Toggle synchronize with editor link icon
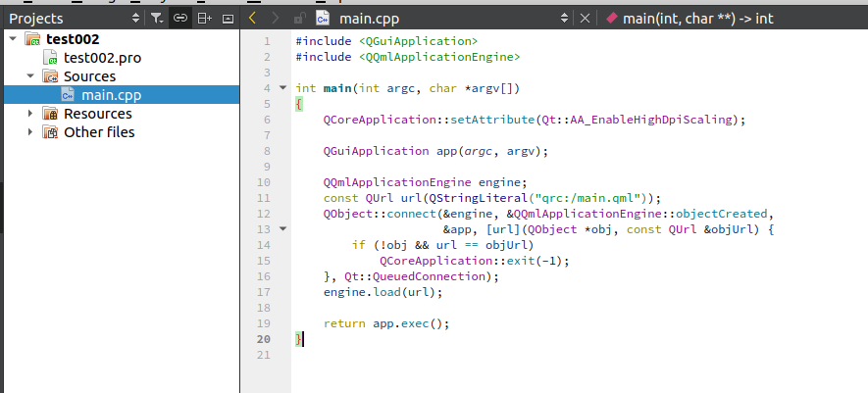Viewport: 868px width, 393px height. coord(180,19)
